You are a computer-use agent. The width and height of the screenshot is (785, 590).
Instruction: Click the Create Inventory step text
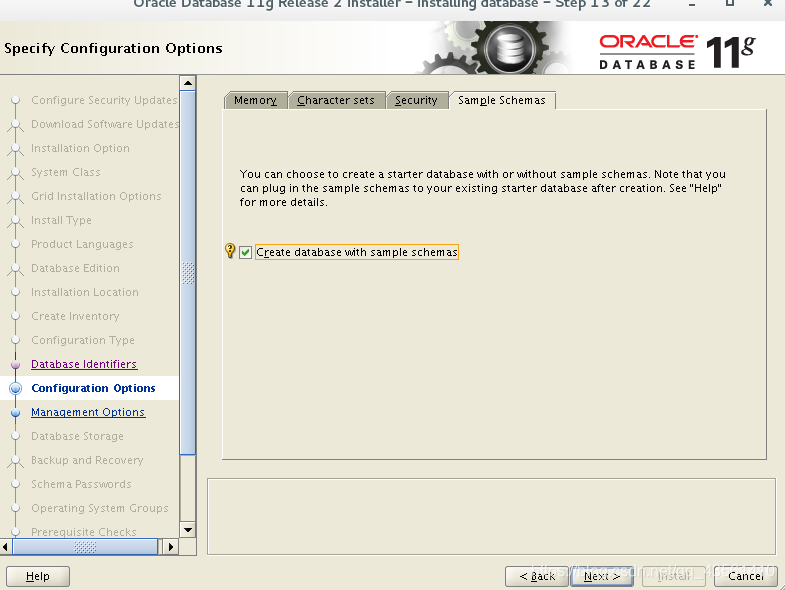(75, 316)
